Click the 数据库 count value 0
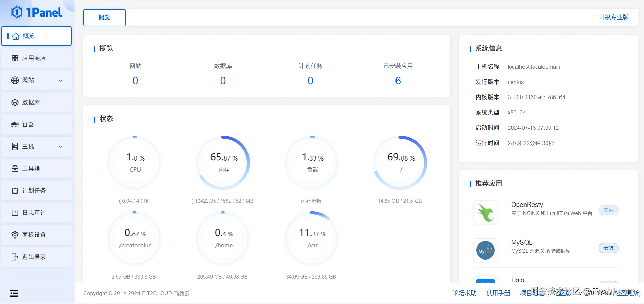The width and height of the screenshot is (644, 304). click(223, 81)
